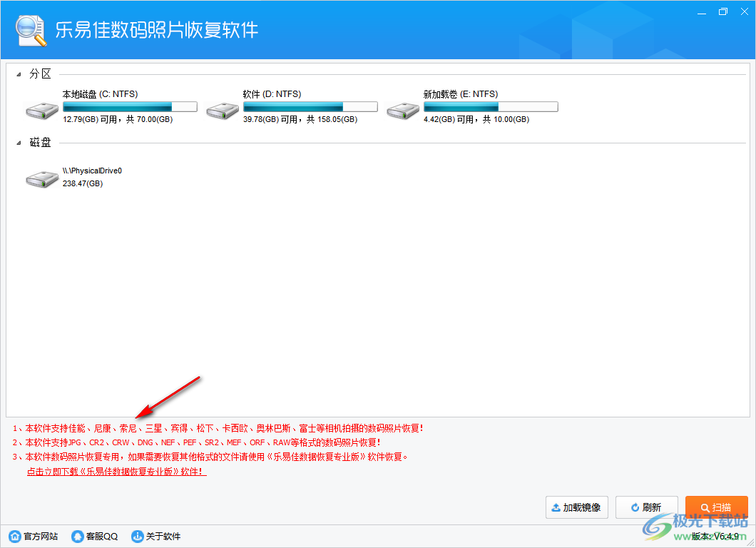Image resolution: width=756 pixels, height=548 pixels.
Task: Collapse the 磁盘 section
Action: point(19,143)
